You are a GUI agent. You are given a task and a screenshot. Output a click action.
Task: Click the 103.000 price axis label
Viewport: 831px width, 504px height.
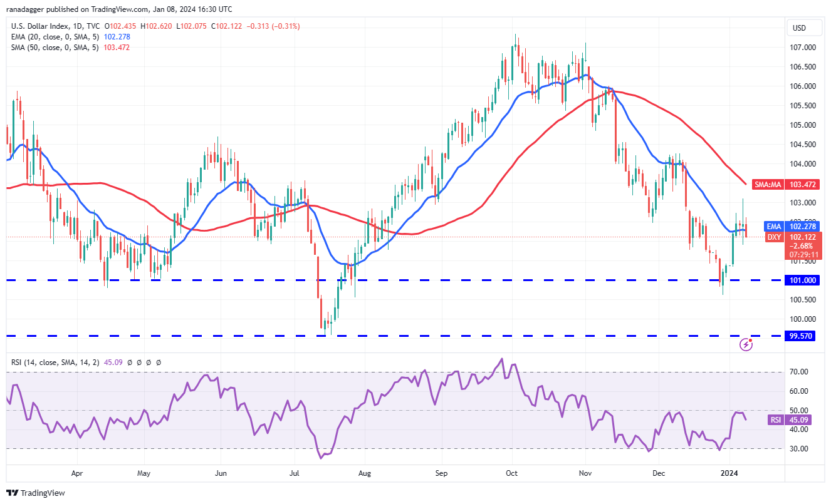pyautogui.click(x=803, y=203)
